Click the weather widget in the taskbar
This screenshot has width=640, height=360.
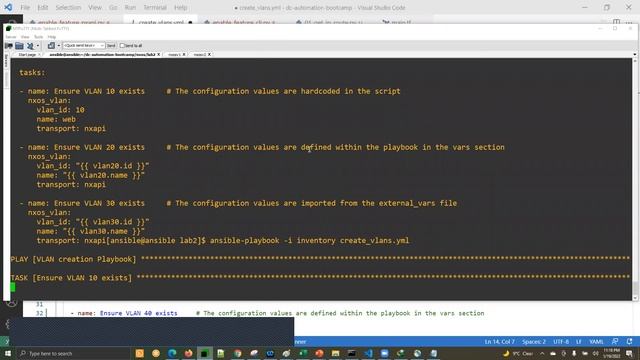518,353
